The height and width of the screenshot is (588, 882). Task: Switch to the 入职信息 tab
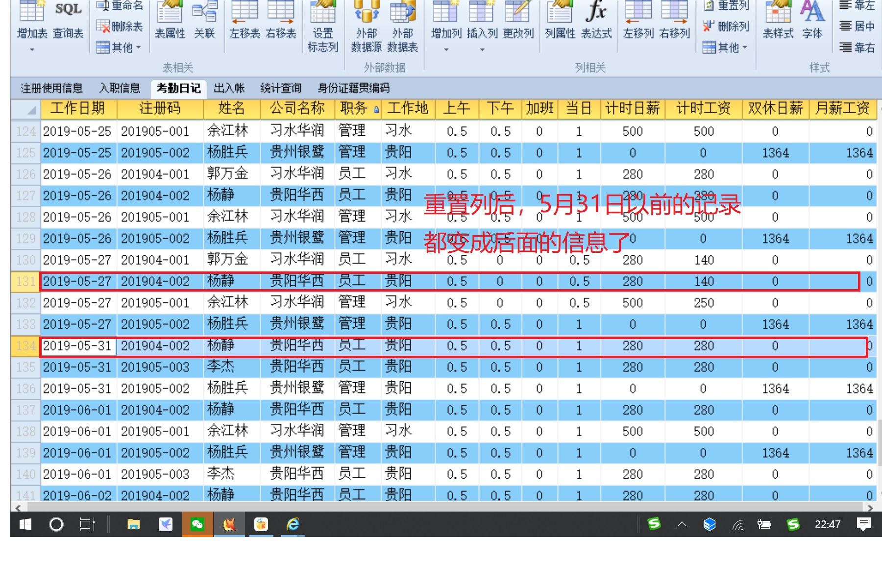coord(120,88)
